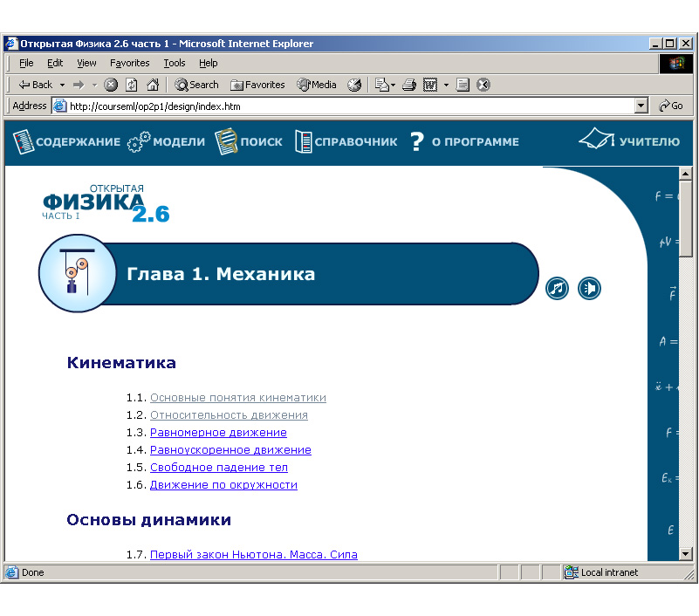Open the Модели gears icon
The width and height of the screenshot is (699, 616).
click(139, 141)
